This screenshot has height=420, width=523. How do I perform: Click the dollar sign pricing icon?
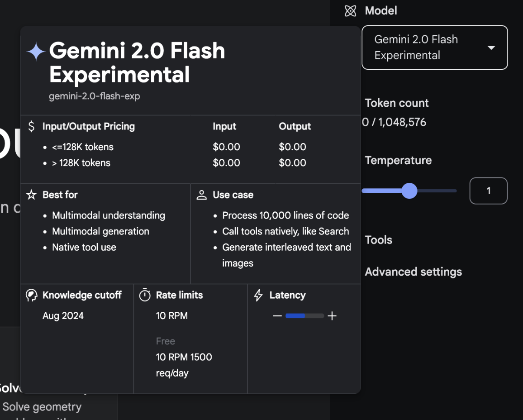pyautogui.click(x=31, y=126)
